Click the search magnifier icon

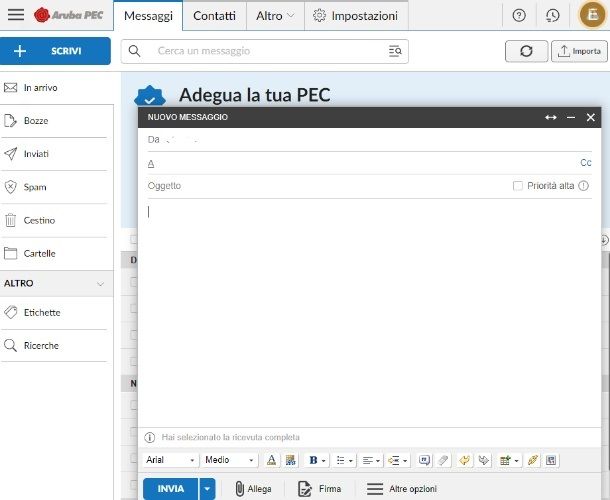(134, 51)
